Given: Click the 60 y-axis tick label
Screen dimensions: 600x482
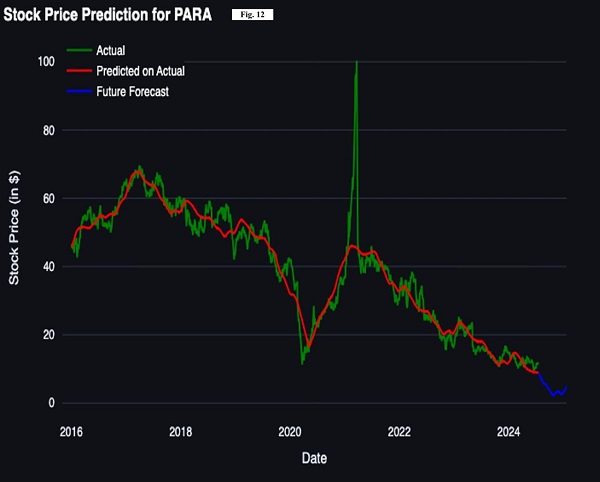Looking at the screenshot, I should click(x=50, y=199).
